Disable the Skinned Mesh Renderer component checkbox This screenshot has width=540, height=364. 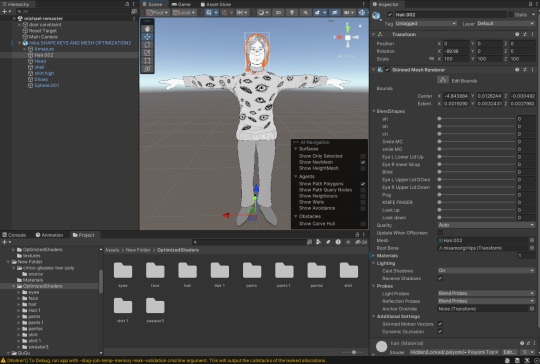387,70
